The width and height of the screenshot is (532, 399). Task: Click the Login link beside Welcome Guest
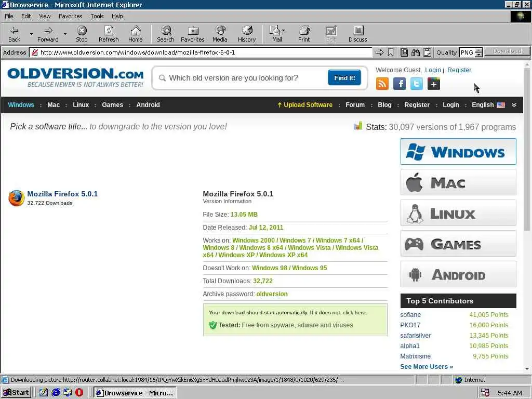(x=433, y=70)
